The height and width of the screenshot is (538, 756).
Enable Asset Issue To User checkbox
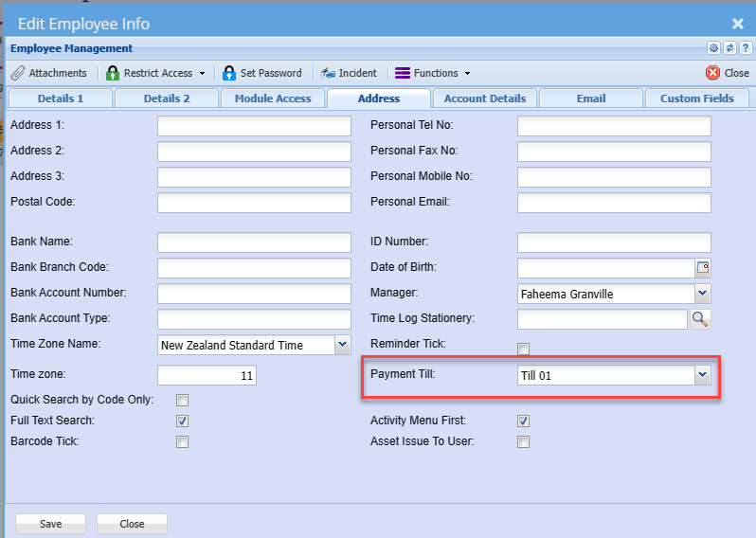coord(523,441)
